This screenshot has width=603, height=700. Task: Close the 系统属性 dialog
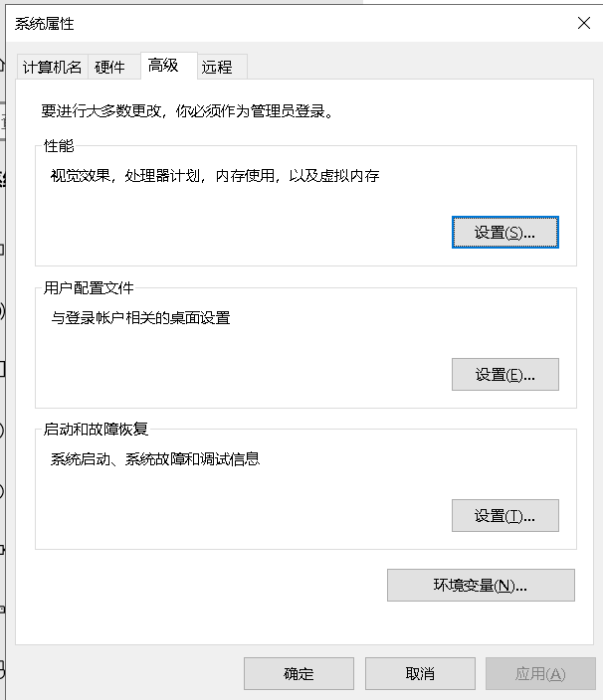coord(584,23)
